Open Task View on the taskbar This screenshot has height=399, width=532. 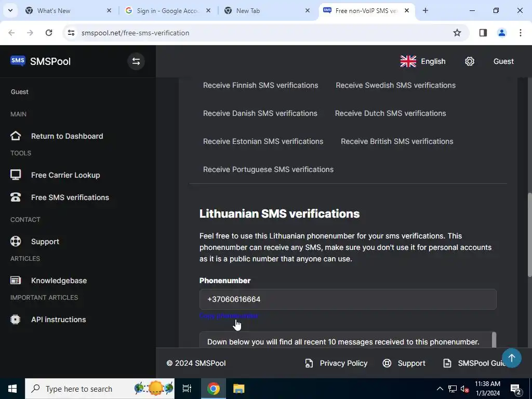click(x=187, y=389)
